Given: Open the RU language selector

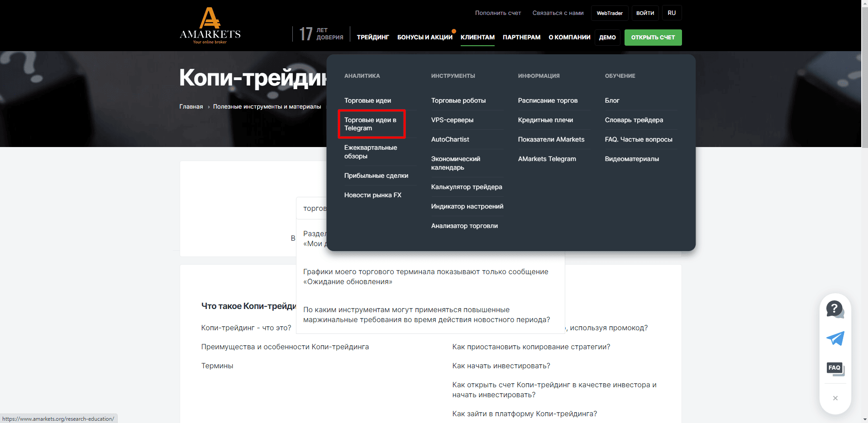Looking at the screenshot, I should (672, 13).
